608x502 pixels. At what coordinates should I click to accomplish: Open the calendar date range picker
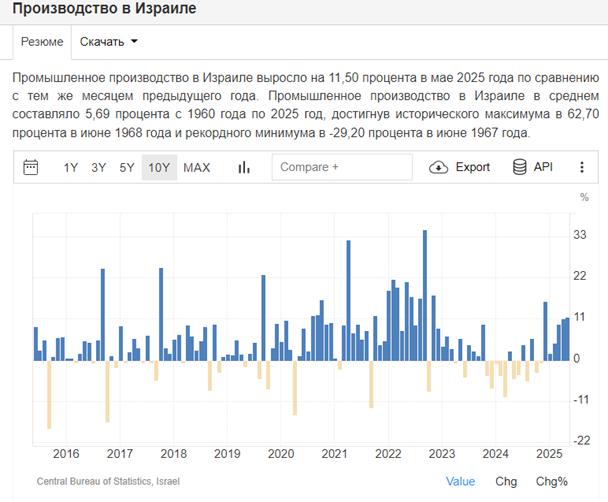pos(31,167)
